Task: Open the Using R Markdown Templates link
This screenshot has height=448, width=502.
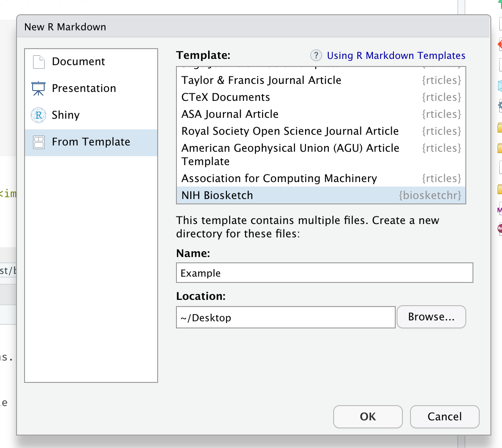Action: point(396,56)
